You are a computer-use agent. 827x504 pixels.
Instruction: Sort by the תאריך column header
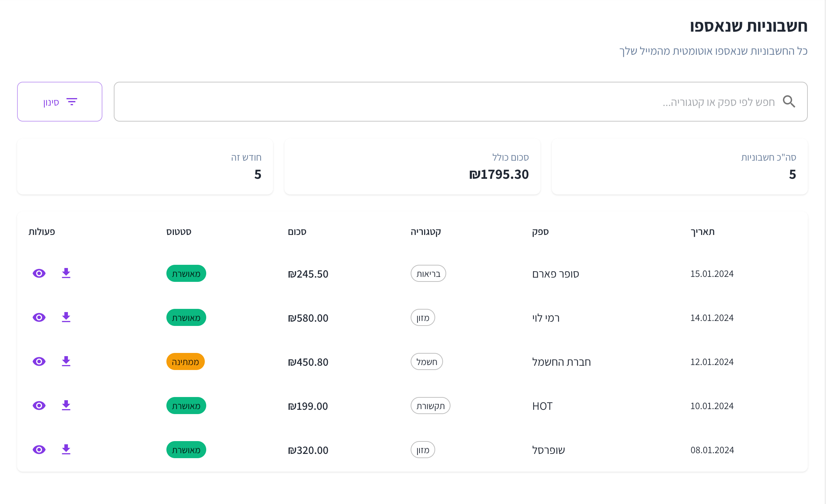702,232
